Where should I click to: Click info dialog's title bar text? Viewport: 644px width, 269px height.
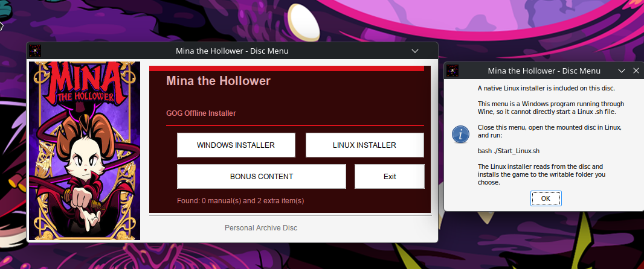point(544,71)
